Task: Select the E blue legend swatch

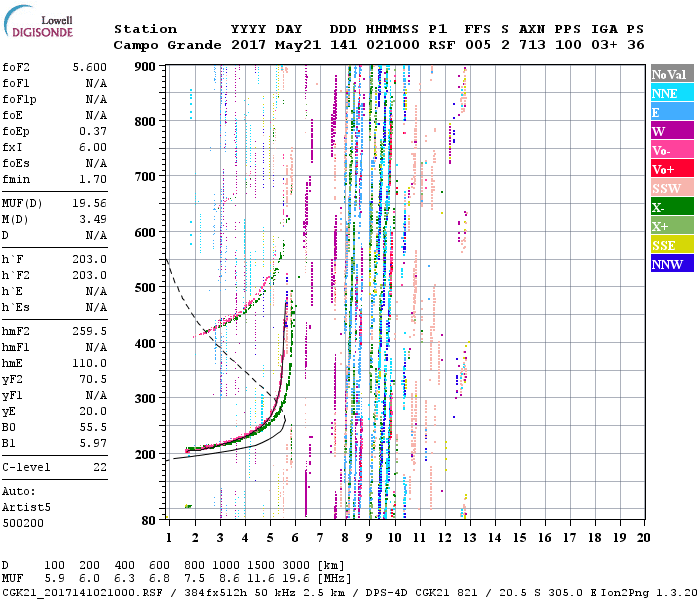Action: click(x=672, y=112)
